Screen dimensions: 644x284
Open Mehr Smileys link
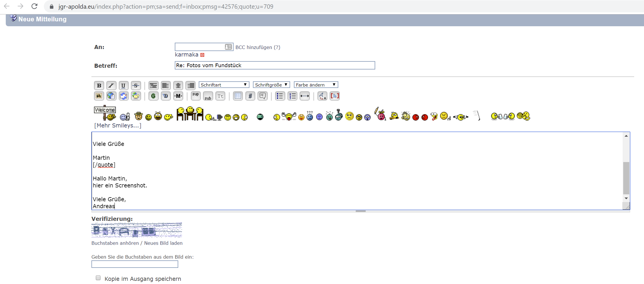click(x=118, y=125)
